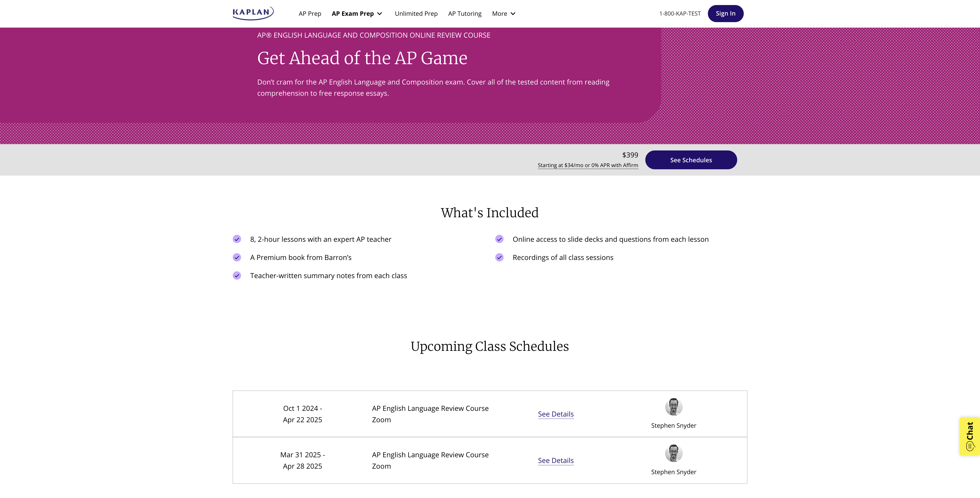See Details for Oct 1 2024 class
Image resolution: width=980 pixels, height=498 pixels.
coord(555,414)
